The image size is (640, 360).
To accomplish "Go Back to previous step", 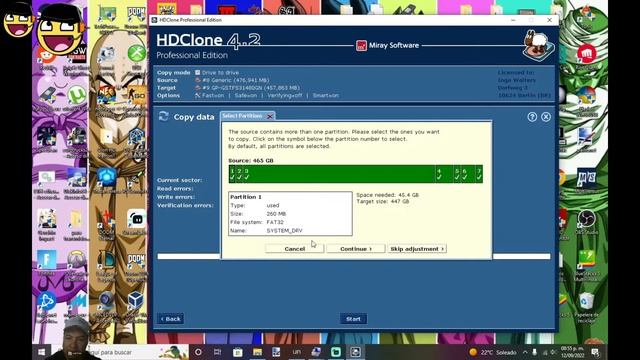I will click(x=171, y=319).
